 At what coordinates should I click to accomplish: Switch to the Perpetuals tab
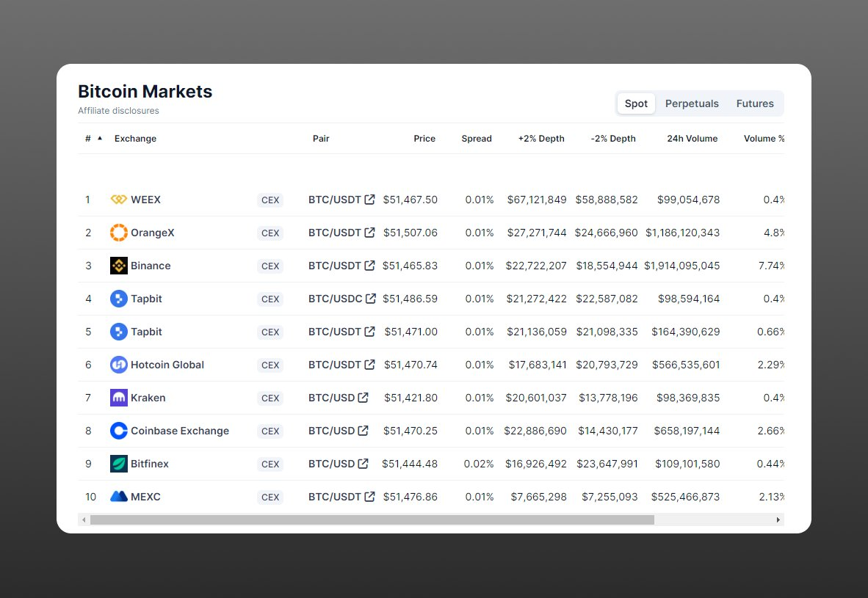692,103
